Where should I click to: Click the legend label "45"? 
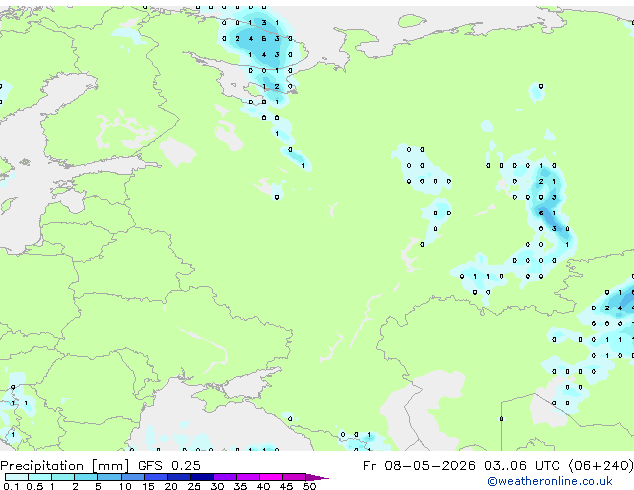click(x=286, y=486)
